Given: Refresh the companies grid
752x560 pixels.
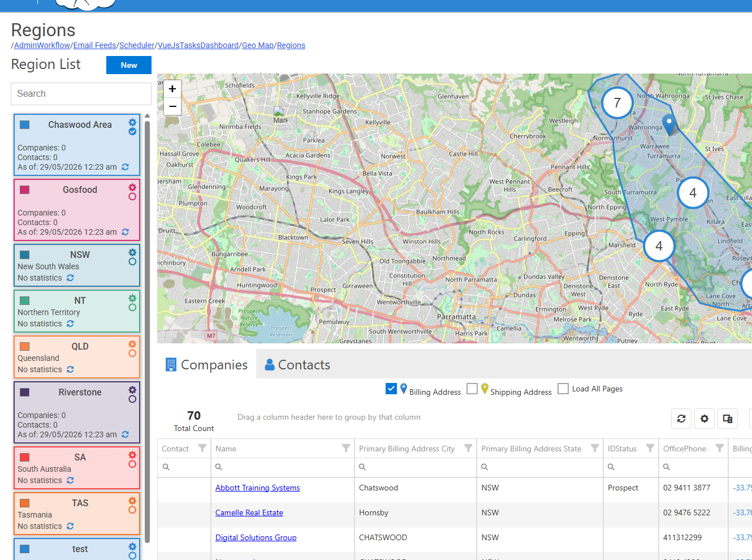Looking at the screenshot, I should (681, 419).
